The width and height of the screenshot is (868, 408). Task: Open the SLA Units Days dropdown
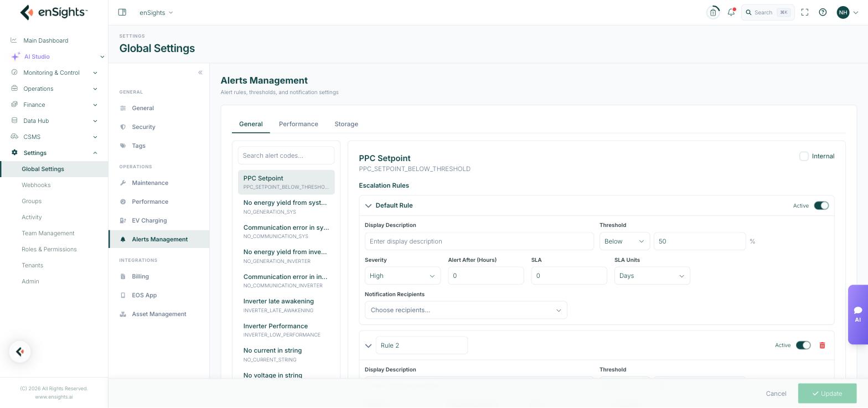tap(652, 276)
